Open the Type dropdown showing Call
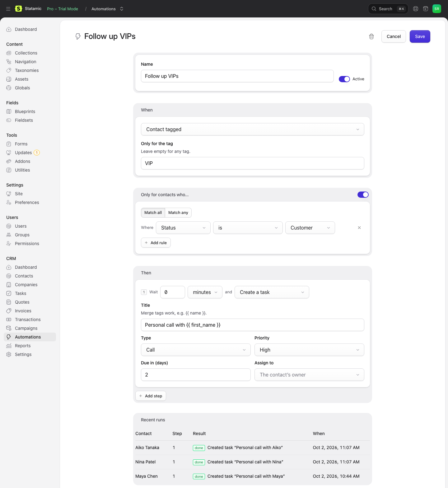448x488 pixels. [x=196, y=350]
